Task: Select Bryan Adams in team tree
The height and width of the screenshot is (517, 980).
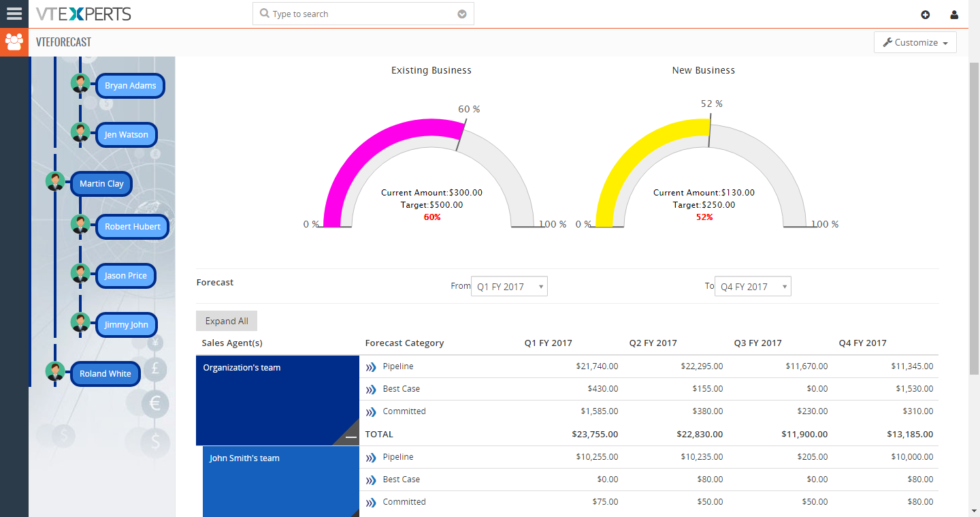Action: click(130, 86)
